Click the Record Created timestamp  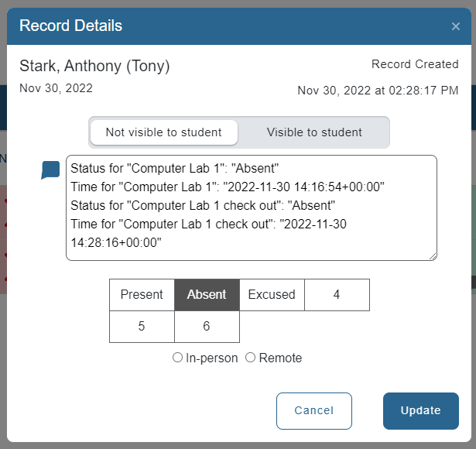tap(378, 91)
